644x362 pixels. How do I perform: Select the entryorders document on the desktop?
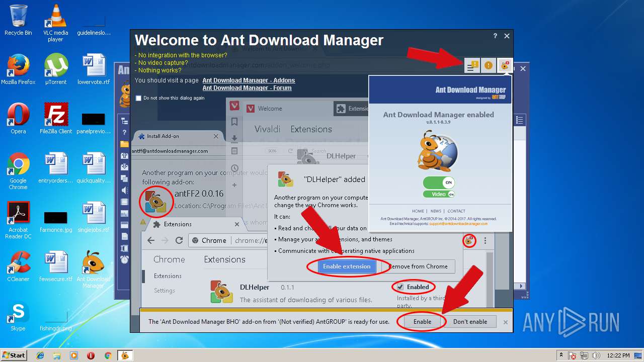coord(55,167)
